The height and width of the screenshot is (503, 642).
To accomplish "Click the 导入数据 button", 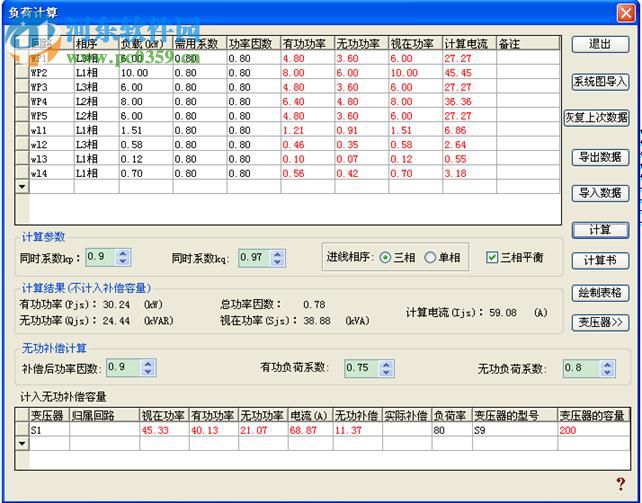I will [x=600, y=193].
